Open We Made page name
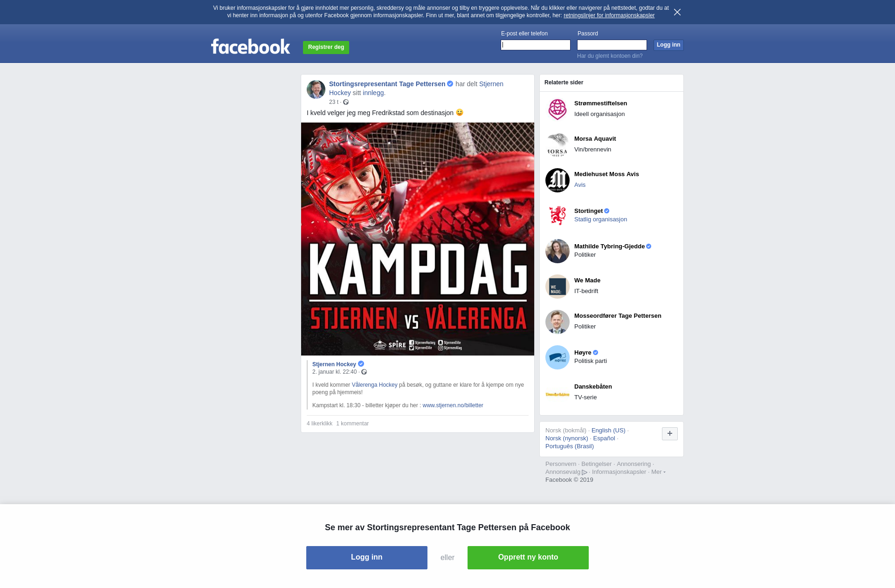The height and width of the screenshot is (588, 895). pyautogui.click(x=587, y=280)
